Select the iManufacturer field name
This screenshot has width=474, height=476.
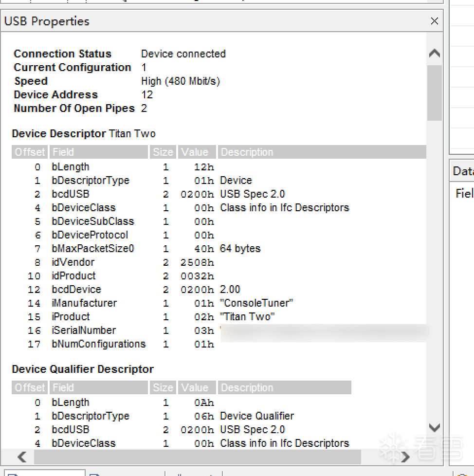pyautogui.click(x=84, y=303)
